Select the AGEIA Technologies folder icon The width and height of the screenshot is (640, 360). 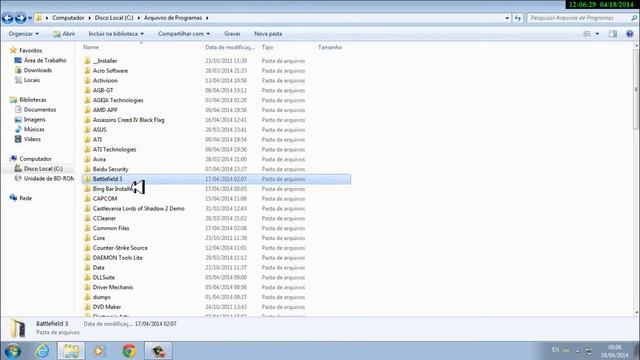[87, 100]
